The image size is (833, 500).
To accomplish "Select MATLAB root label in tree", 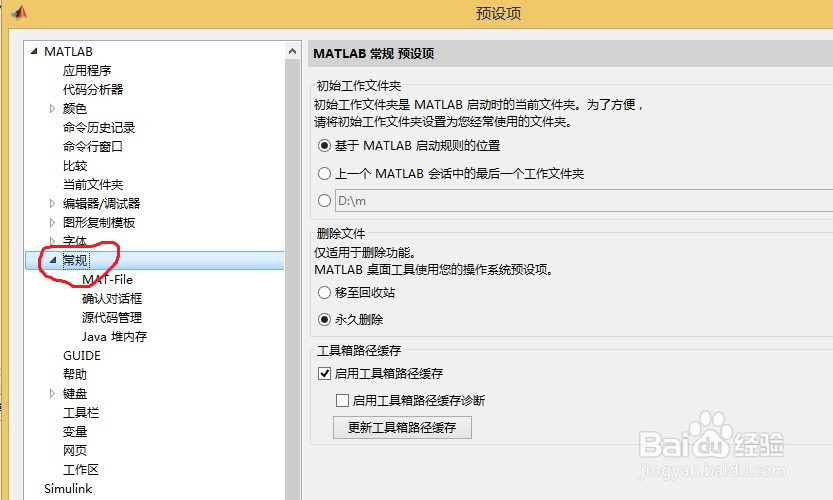I will (x=69, y=52).
